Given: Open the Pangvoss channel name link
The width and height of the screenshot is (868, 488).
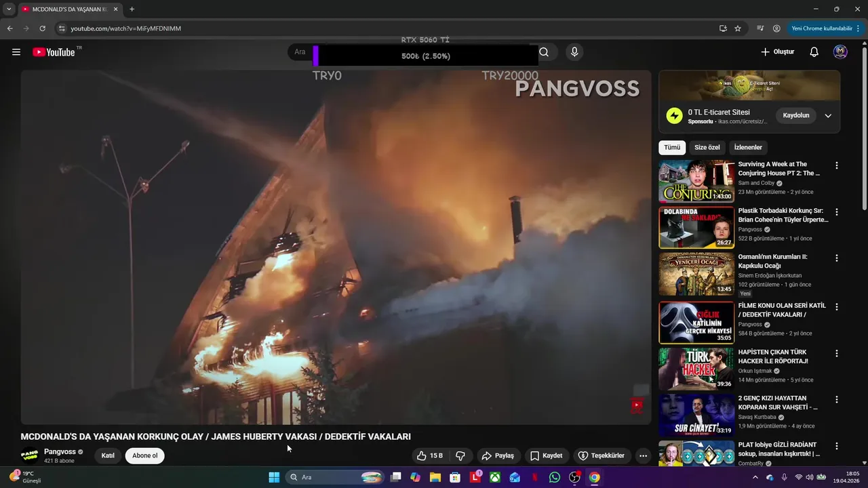Looking at the screenshot, I should pos(60,451).
